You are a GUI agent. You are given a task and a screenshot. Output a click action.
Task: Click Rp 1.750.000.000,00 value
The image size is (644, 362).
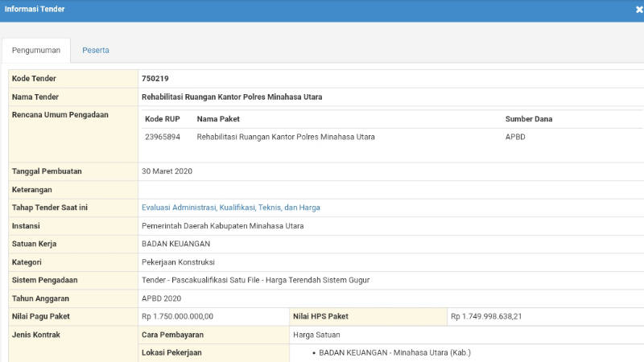pos(177,316)
